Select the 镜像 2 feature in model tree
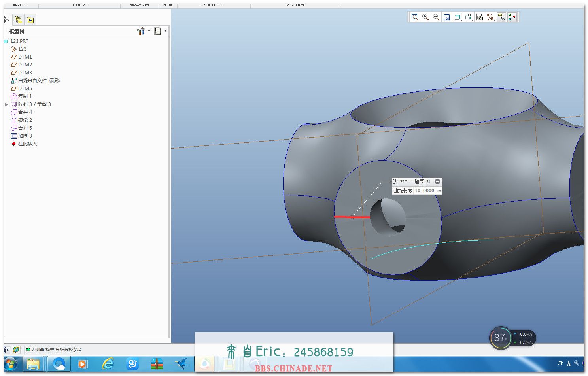This screenshot has width=588, height=376. 25,120
